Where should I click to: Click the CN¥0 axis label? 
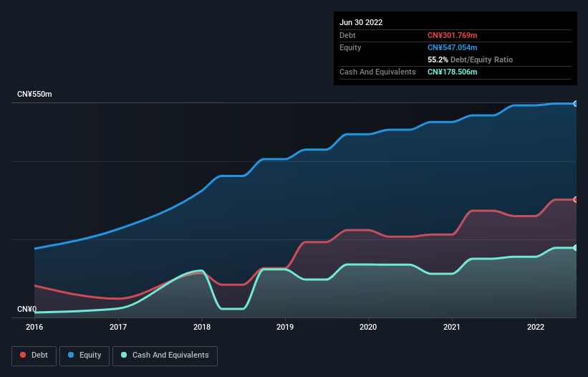pos(27,309)
